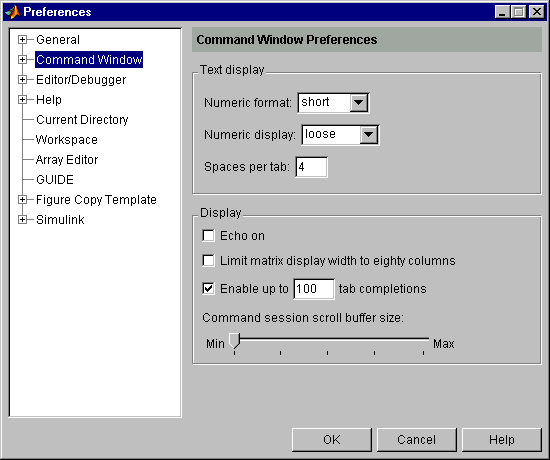Select Figure Copy Template item
Viewport: 550px width, 460px height.
[96, 200]
